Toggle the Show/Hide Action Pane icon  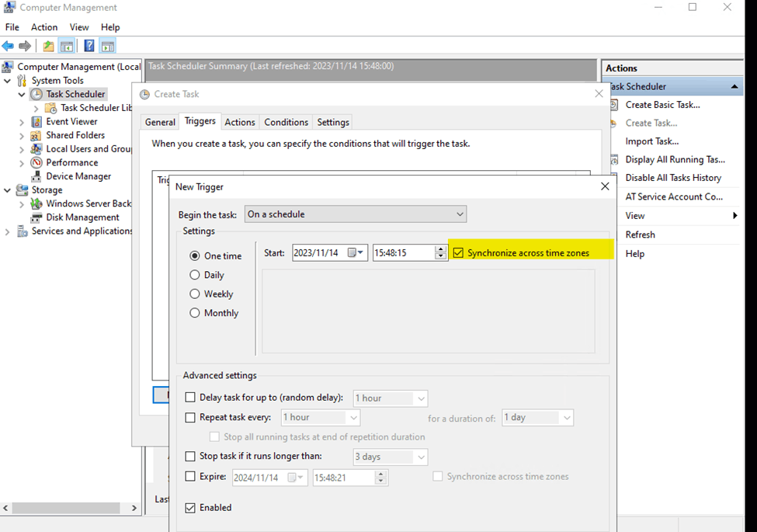point(108,47)
